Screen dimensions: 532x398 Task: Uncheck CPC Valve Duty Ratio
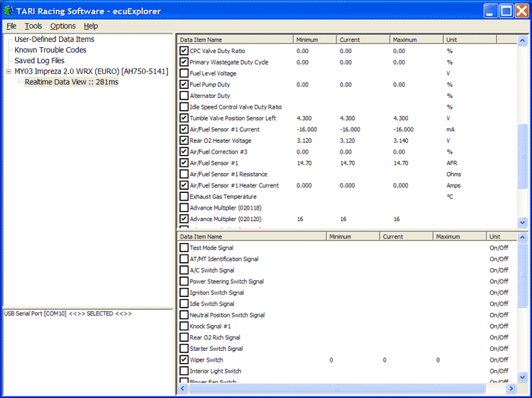(x=184, y=51)
